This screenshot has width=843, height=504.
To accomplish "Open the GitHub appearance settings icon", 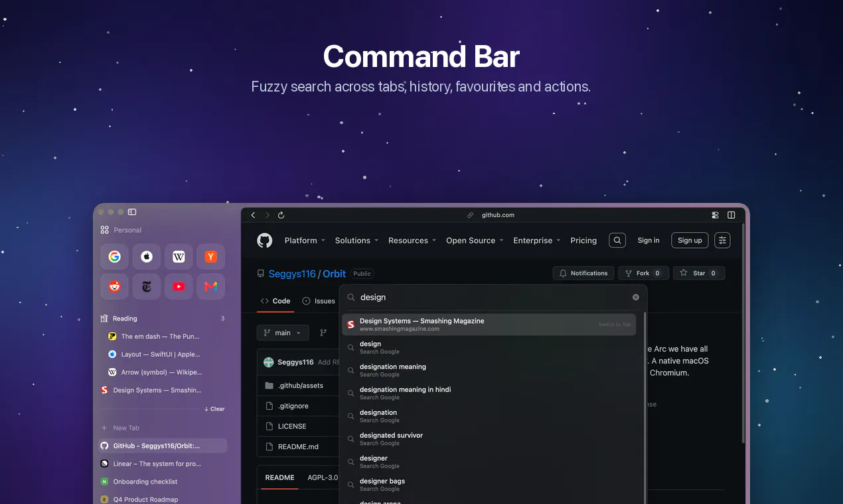I will click(722, 240).
